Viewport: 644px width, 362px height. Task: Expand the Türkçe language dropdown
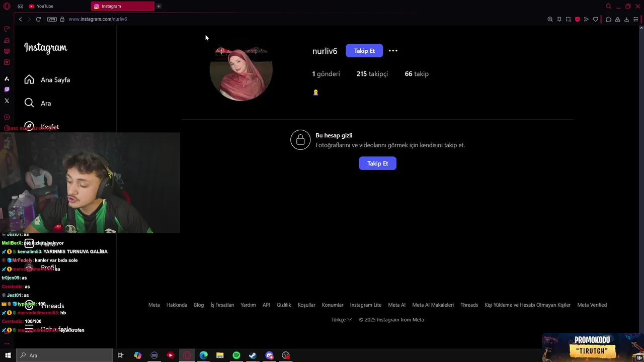click(341, 320)
